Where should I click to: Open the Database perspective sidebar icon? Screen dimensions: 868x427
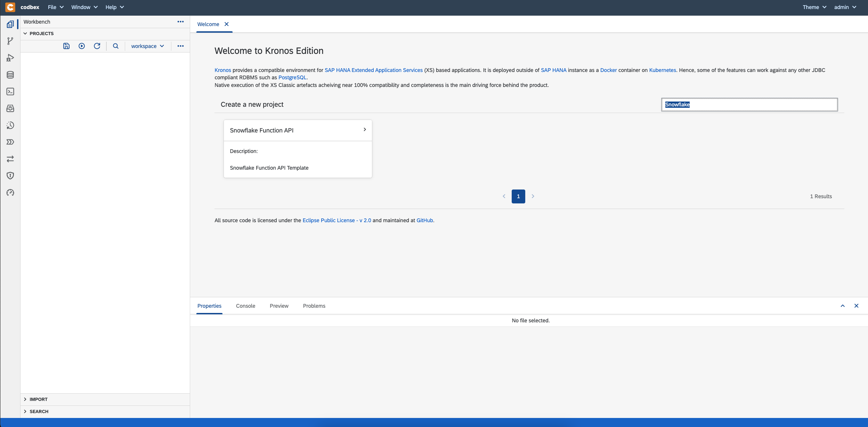coord(10,75)
